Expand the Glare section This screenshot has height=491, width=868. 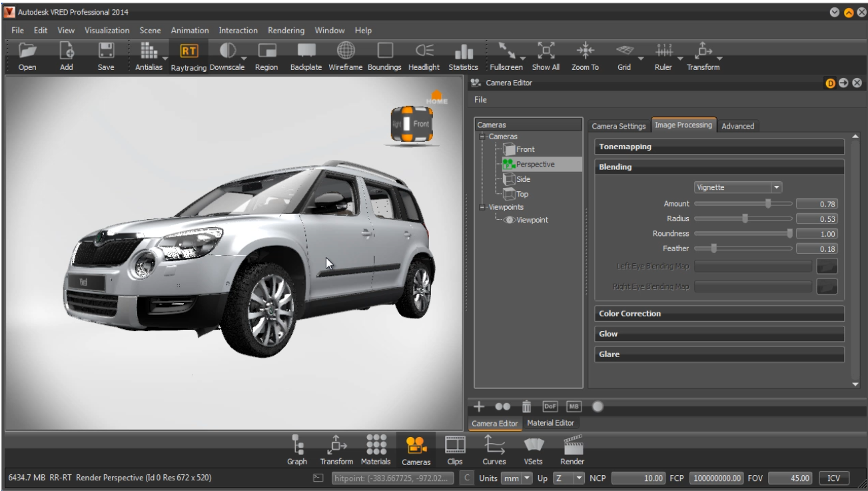pos(719,354)
